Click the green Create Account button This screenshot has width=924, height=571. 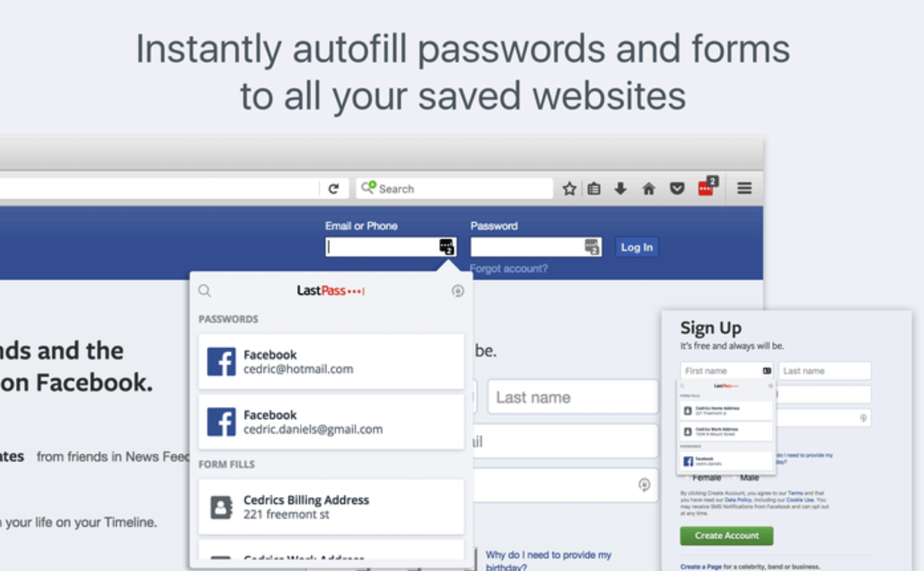point(726,536)
